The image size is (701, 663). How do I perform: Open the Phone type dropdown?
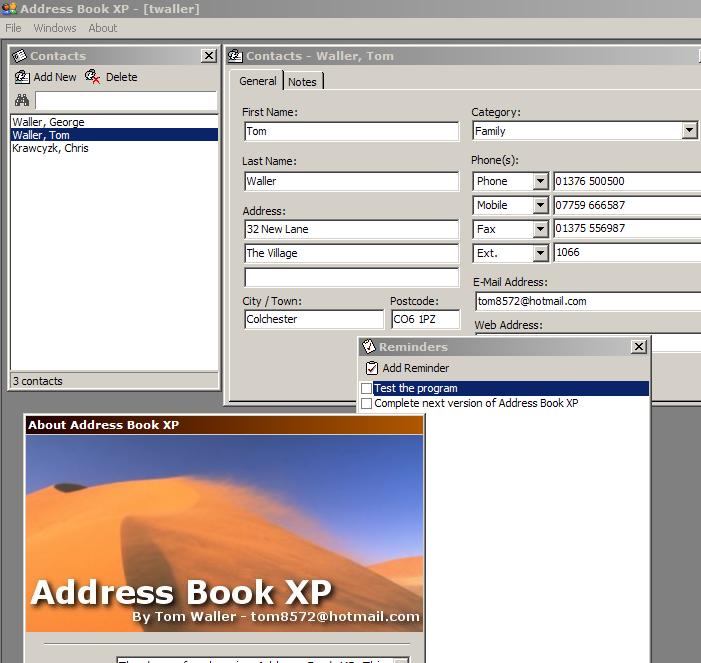[x=540, y=181]
